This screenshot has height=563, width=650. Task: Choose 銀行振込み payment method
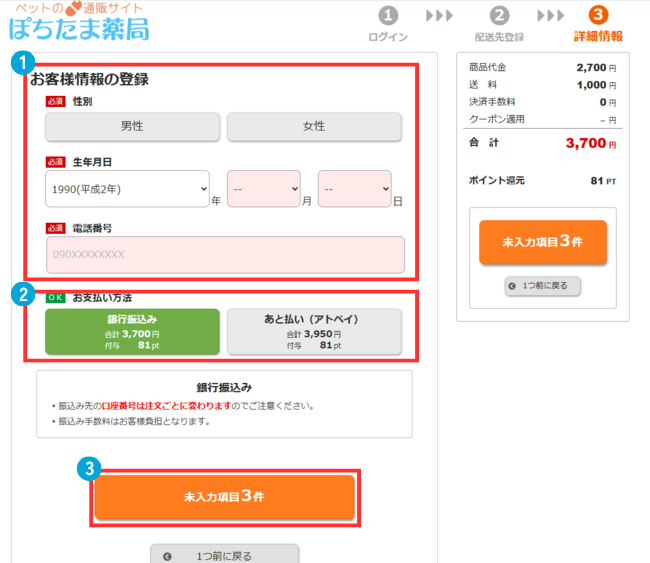point(132,331)
